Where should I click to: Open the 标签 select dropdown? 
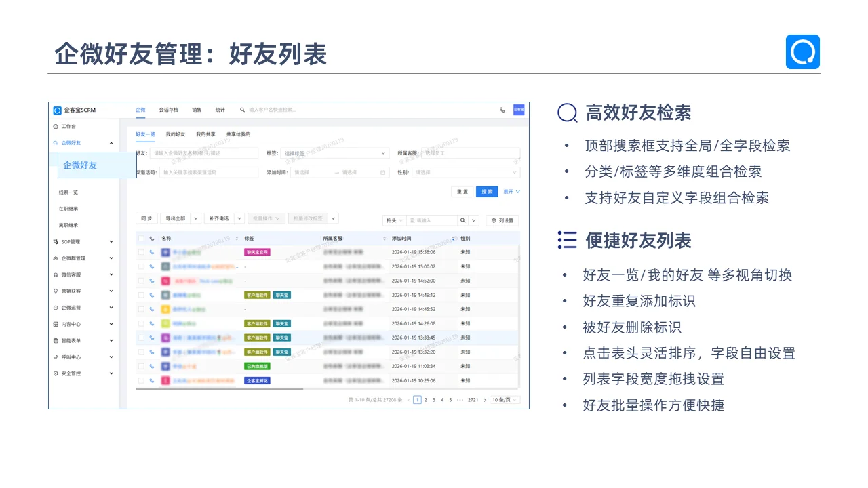tap(334, 153)
